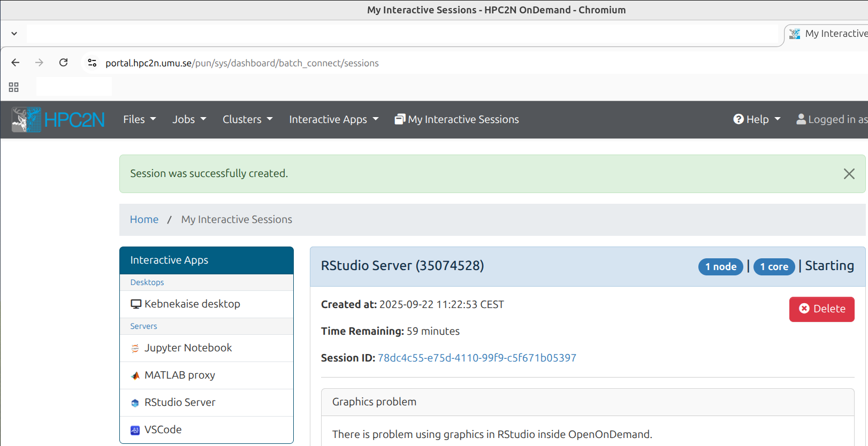Expand the Files dropdown menu
The width and height of the screenshot is (868, 446).
pyautogui.click(x=139, y=119)
